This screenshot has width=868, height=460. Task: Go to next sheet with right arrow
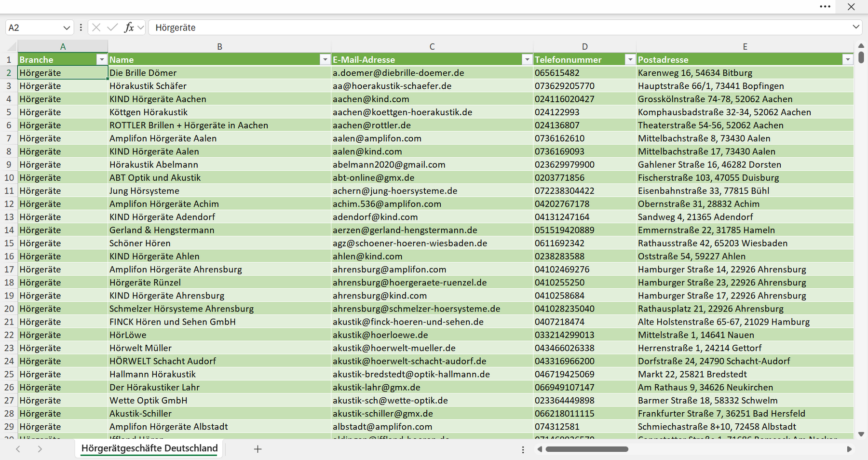click(40, 449)
